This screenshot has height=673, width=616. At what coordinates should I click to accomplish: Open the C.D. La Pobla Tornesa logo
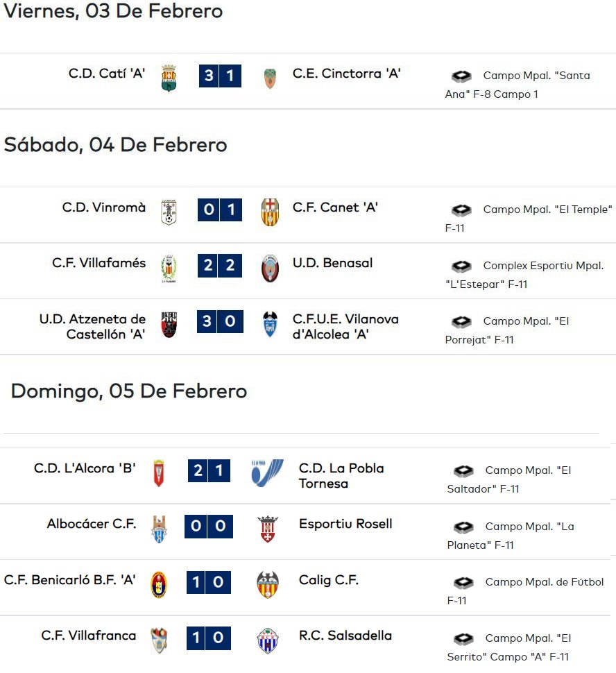click(x=267, y=473)
